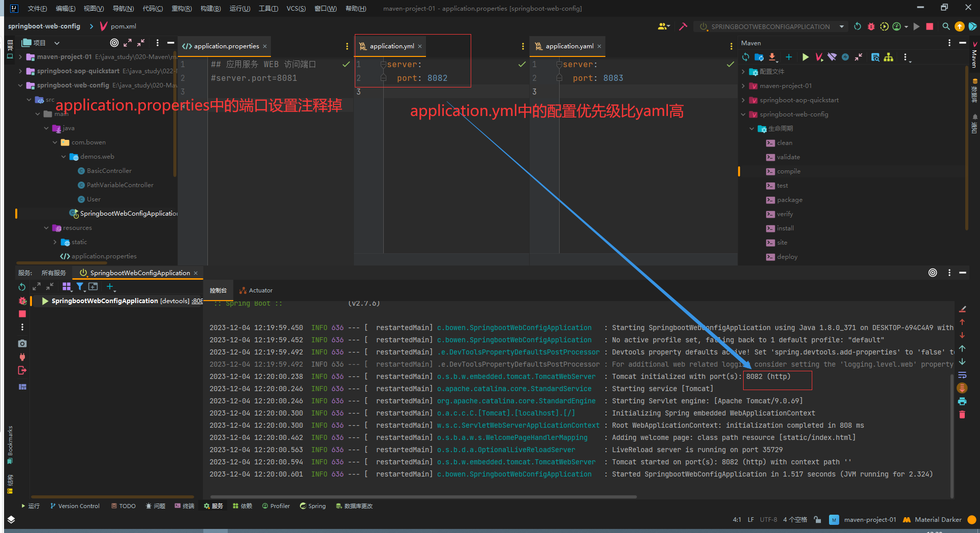
Task: Open 文件(F) menu
Action: pos(37,8)
